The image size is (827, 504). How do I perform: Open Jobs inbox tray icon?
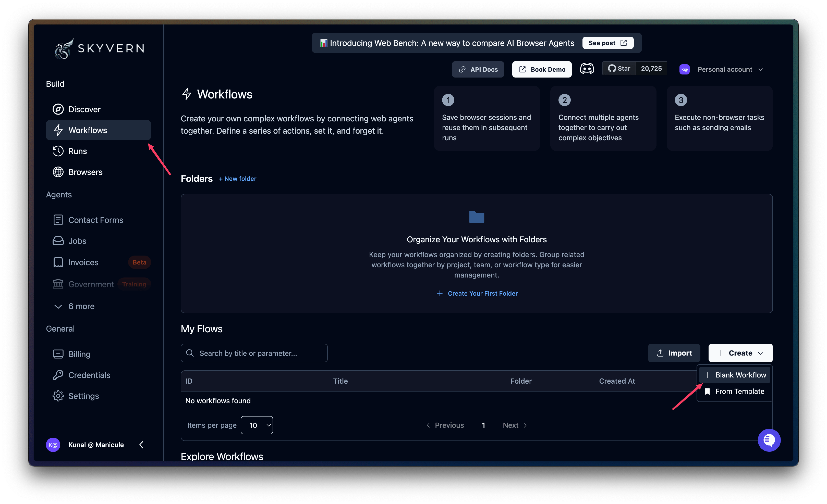(x=58, y=241)
